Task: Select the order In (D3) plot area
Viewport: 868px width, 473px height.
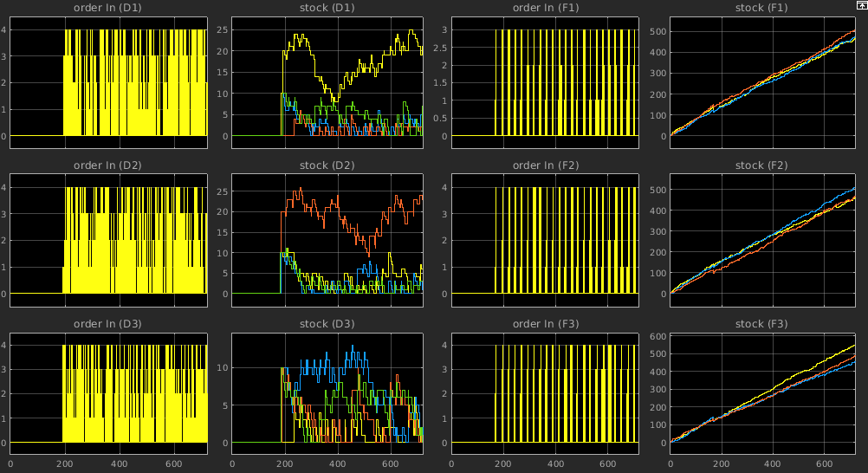Action: pos(108,394)
